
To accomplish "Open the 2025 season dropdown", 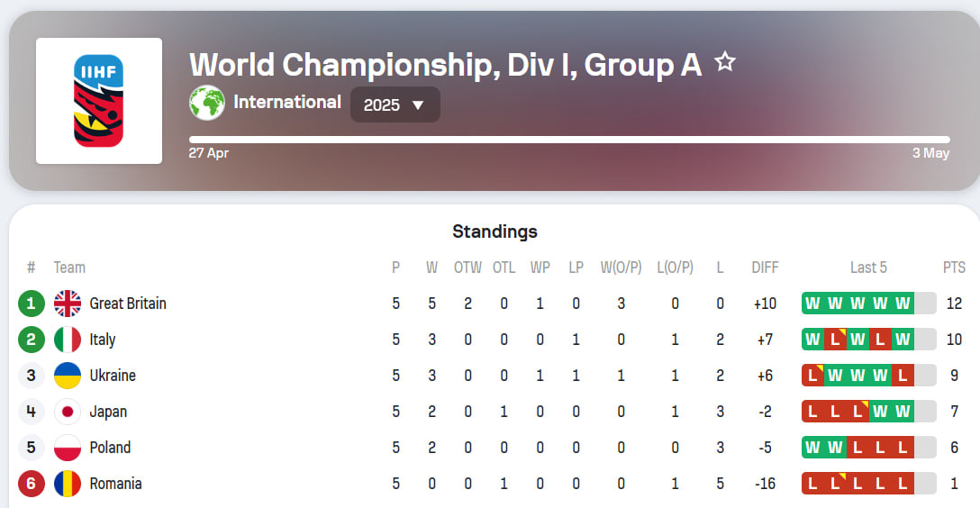I will click(x=395, y=104).
